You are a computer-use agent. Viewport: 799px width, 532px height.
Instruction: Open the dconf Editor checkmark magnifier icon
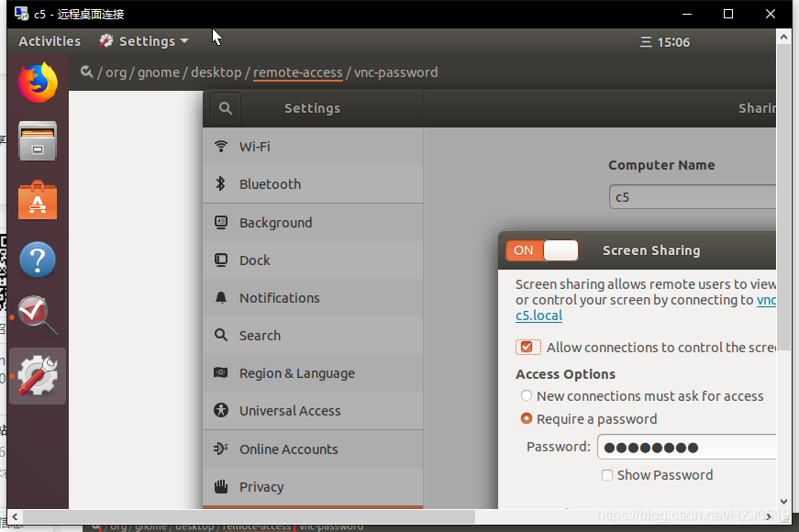coord(38,316)
